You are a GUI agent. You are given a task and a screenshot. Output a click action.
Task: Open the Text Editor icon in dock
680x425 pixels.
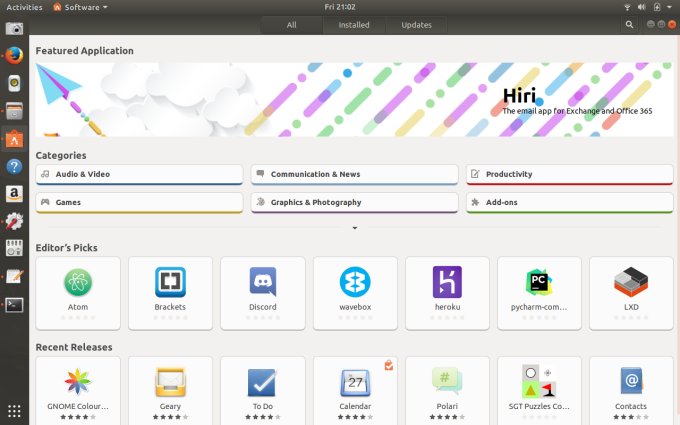(x=14, y=277)
